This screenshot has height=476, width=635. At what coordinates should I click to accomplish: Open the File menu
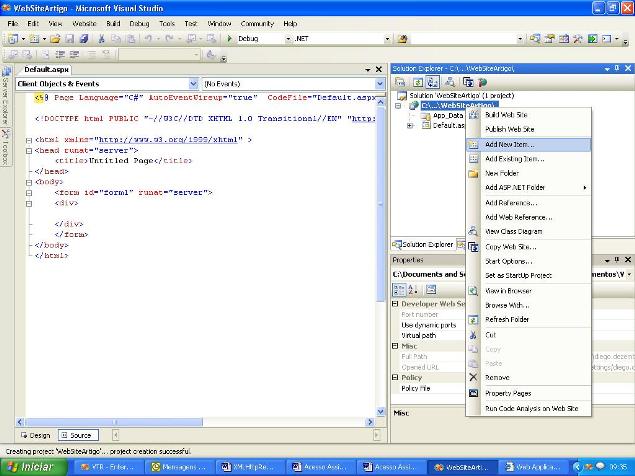[13, 23]
